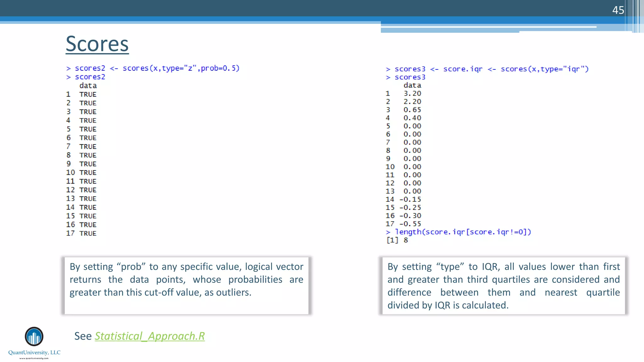Click the -0.55 value in row 17
Image resolution: width=644 pixels, height=362 pixels.
(410, 224)
